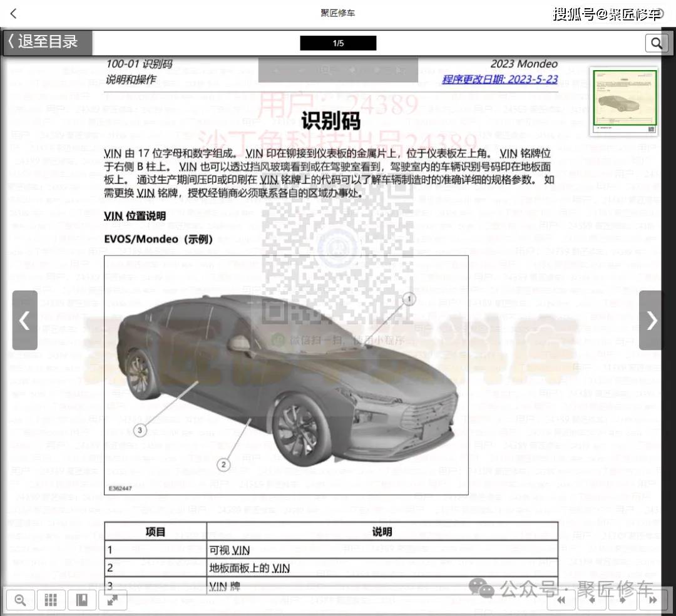The image size is (676, 616).
Task: Step back one page with single-left arrow
Action: point(591,600)
